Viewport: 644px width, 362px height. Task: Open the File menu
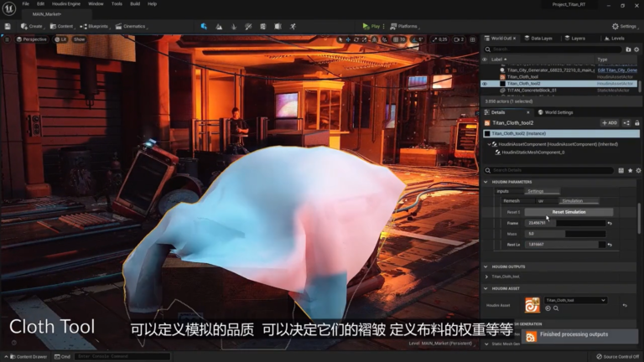tap(25, 3)
